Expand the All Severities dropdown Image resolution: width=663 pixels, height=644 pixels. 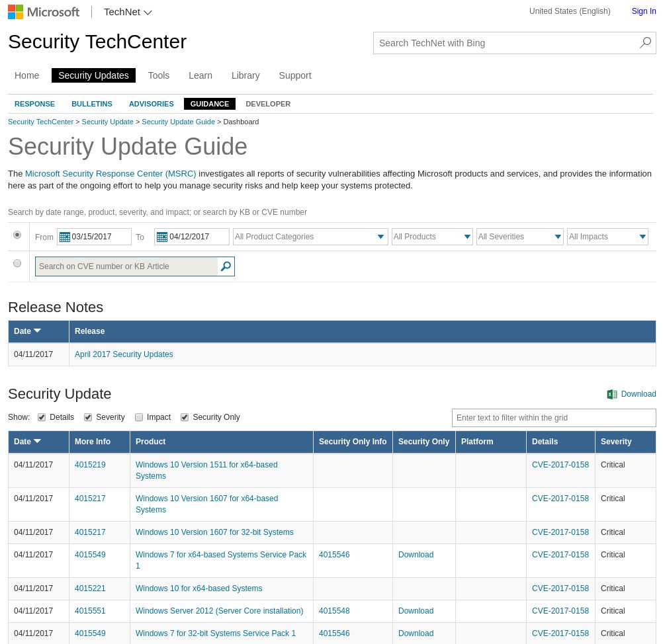click(x=558, y=237)
